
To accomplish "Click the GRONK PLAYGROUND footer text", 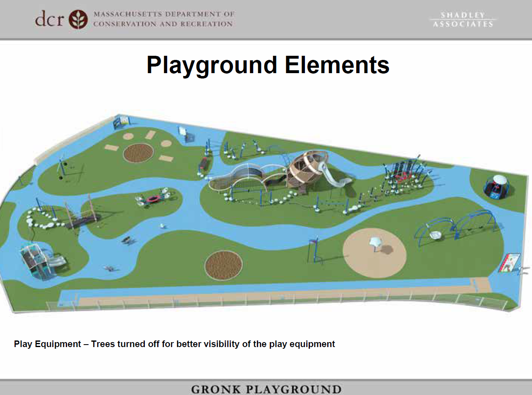I will click(x=266, y=389).
